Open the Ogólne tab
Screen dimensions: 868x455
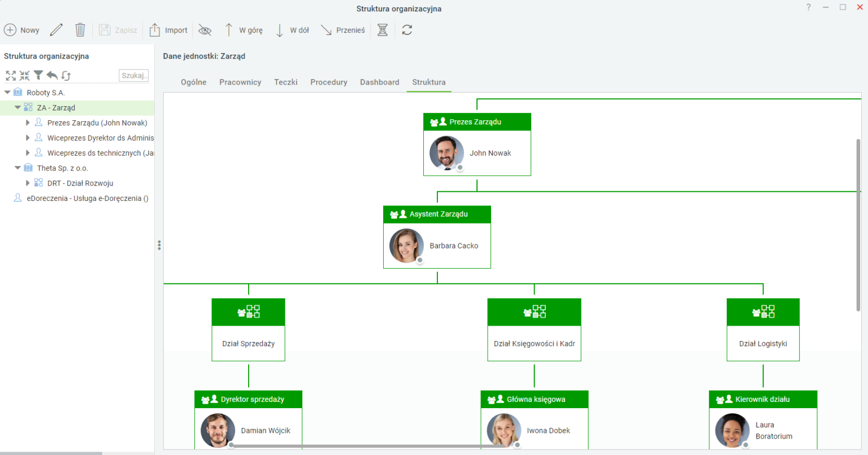point(194,82)
